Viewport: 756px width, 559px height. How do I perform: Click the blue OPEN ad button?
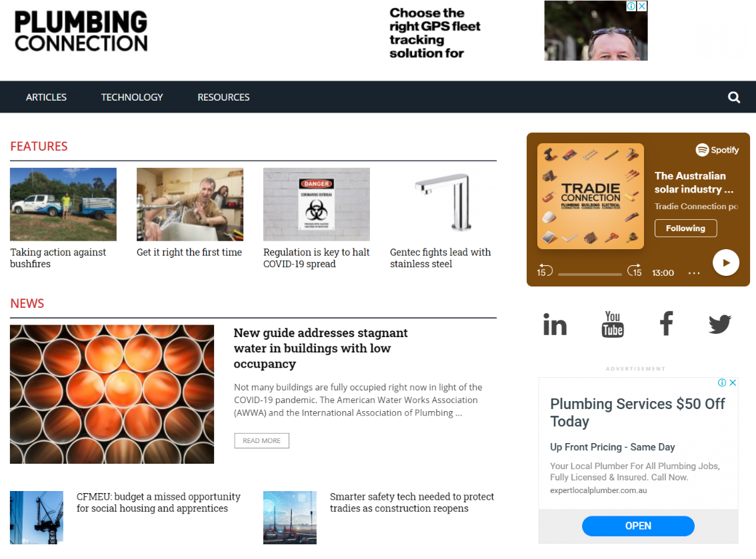(638, 526)
